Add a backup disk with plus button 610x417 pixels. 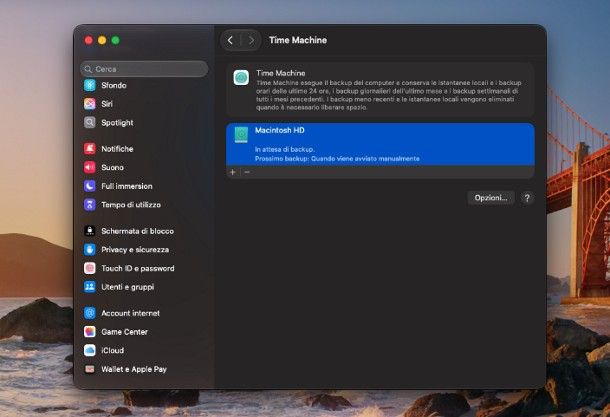click(x=233, y=172)
